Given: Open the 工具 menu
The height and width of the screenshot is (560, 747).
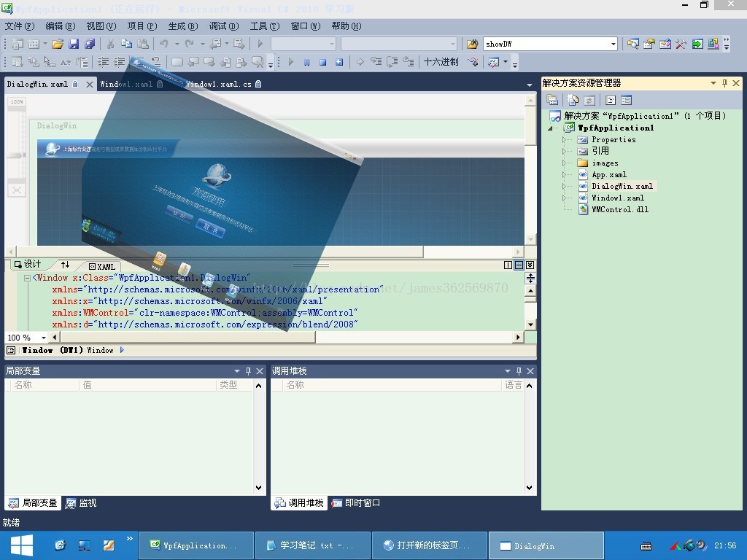Looking at the screenshot, I should (264, 26).
